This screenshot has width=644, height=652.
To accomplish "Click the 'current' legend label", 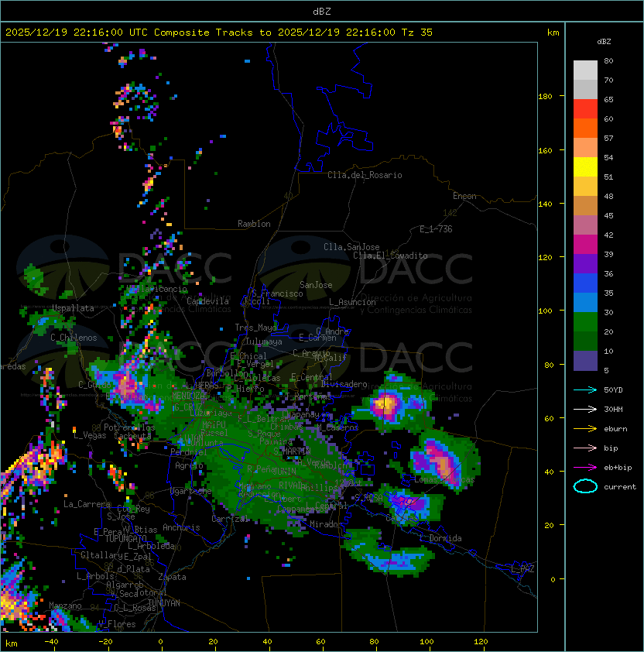I will 620,487.
